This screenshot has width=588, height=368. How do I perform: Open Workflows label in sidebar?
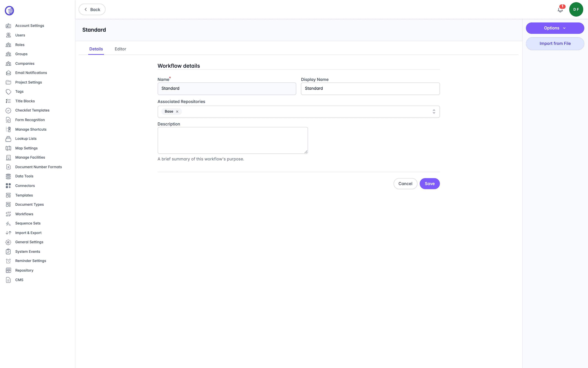[x=24, y=214]
